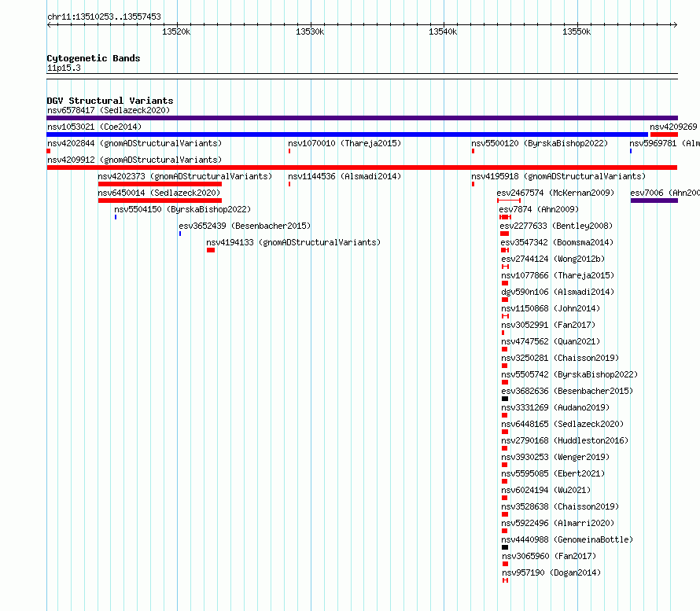The width and height of the screenshot is (700, 611).
Task: Click nsv5595085 (Ebert2021) label
Action: click(x=553, y=473)
